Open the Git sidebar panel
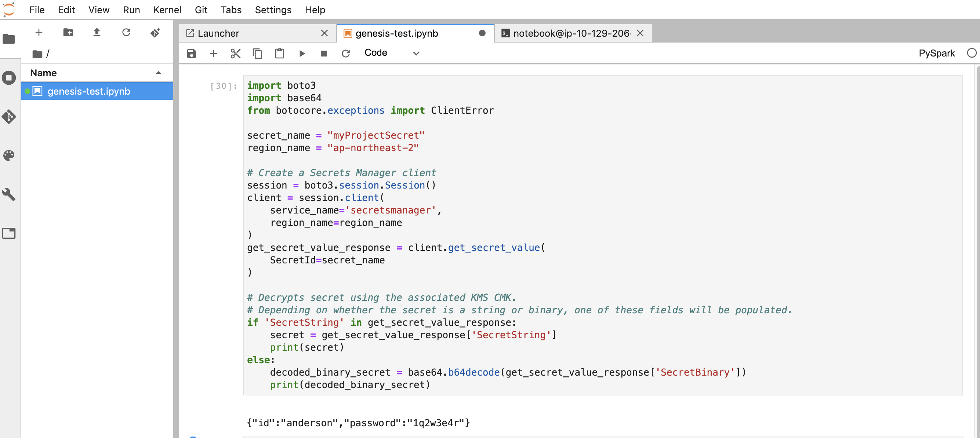 pyautogui.click(x=9, y=117)
